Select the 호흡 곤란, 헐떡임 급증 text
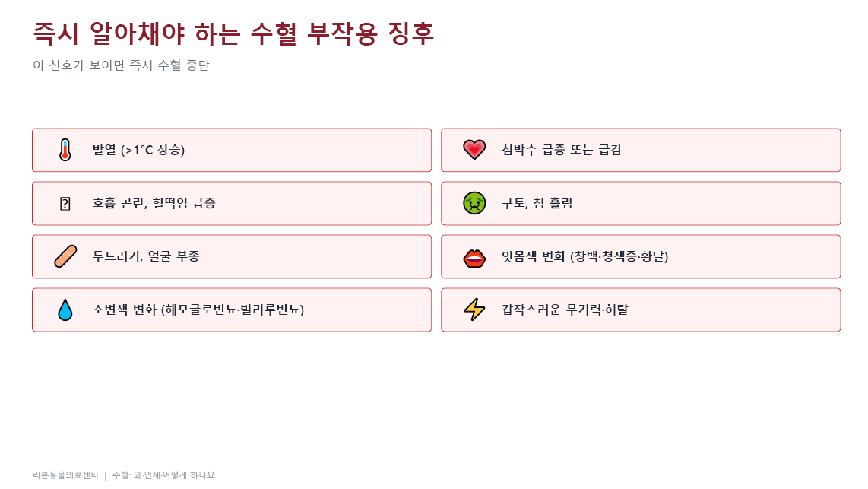The height and width of the screenshot is (489, 868). coord(154,203)
